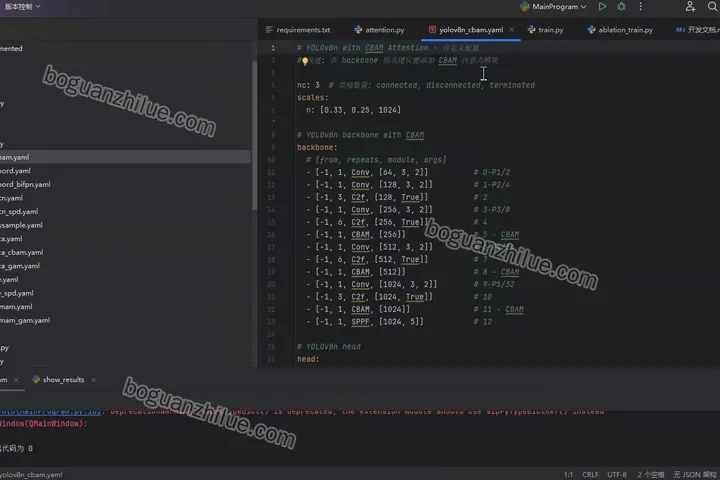
Task: Click CBAM module on line 16
Action: click(x=360, y=235)
